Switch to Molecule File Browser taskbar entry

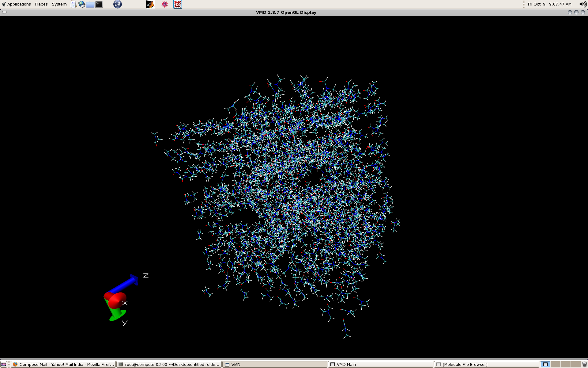point(486,364)
